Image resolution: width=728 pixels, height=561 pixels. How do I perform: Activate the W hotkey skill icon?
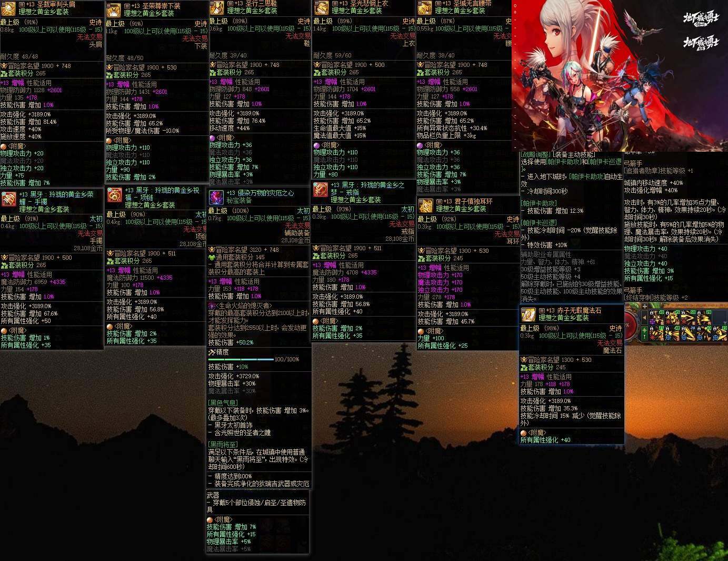(672, 318)
